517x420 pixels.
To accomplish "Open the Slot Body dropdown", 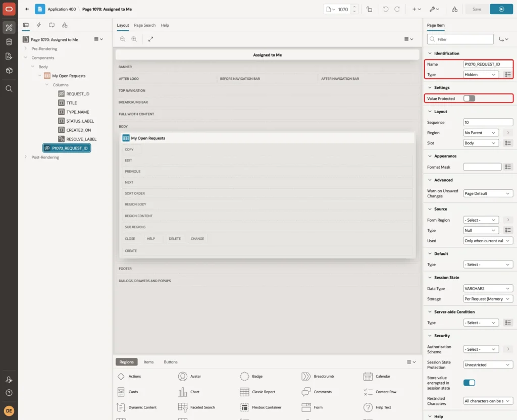I will (481, 143).
